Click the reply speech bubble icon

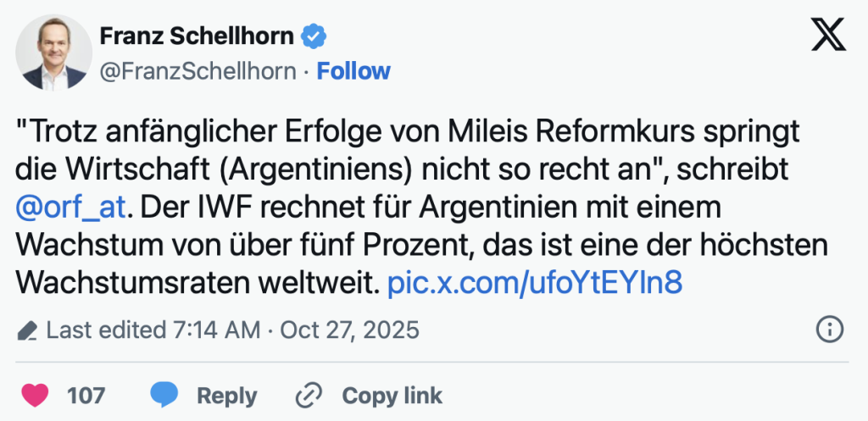coord(164,395)
